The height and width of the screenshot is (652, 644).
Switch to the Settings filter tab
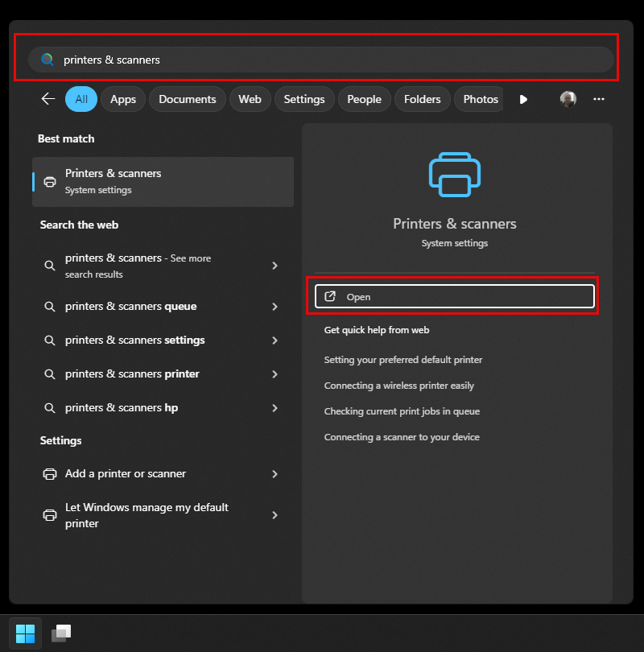tap(303, 99)
